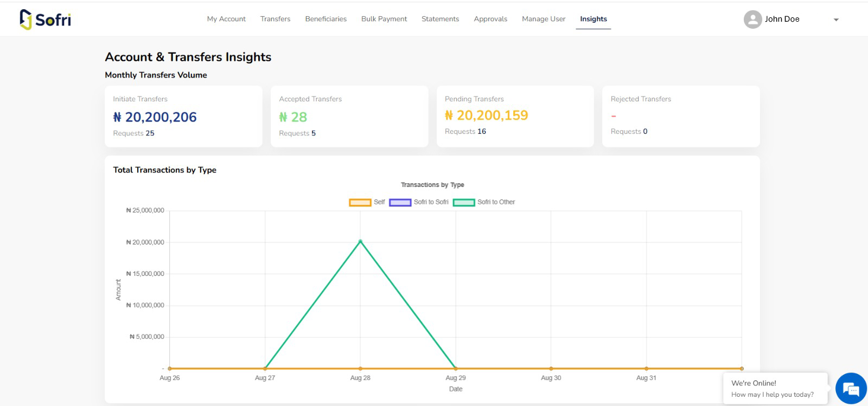Hide the Sofri to Other series
The width and height of the screenshot is (868, 406).
(483, 202)
